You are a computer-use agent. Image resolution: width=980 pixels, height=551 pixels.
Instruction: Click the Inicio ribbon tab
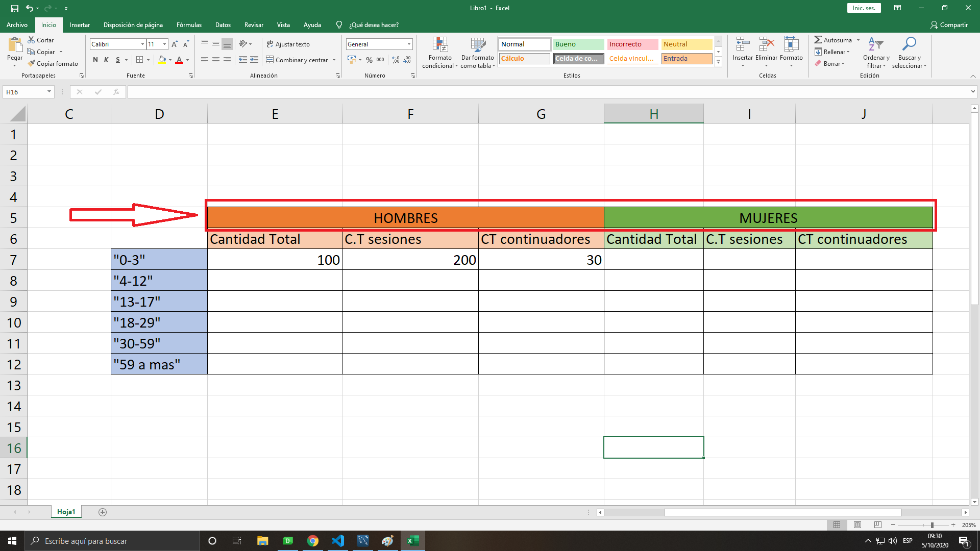[x=48, y=25]
